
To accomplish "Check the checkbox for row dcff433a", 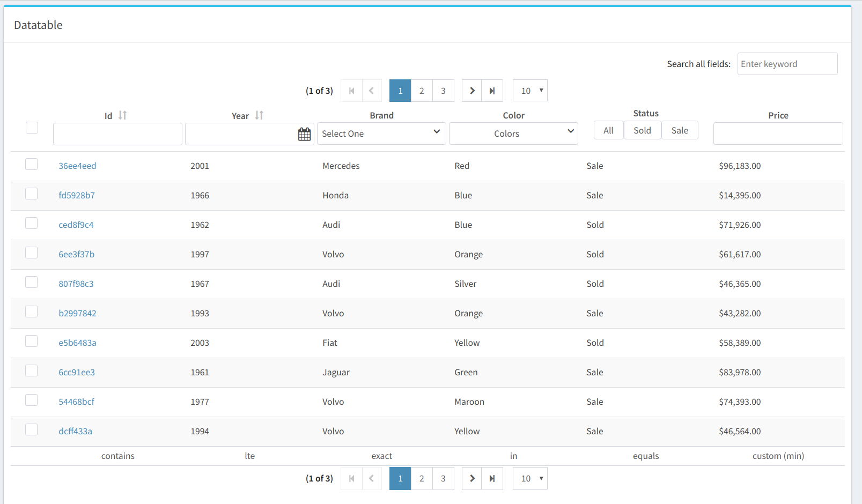I will point(31,429).
